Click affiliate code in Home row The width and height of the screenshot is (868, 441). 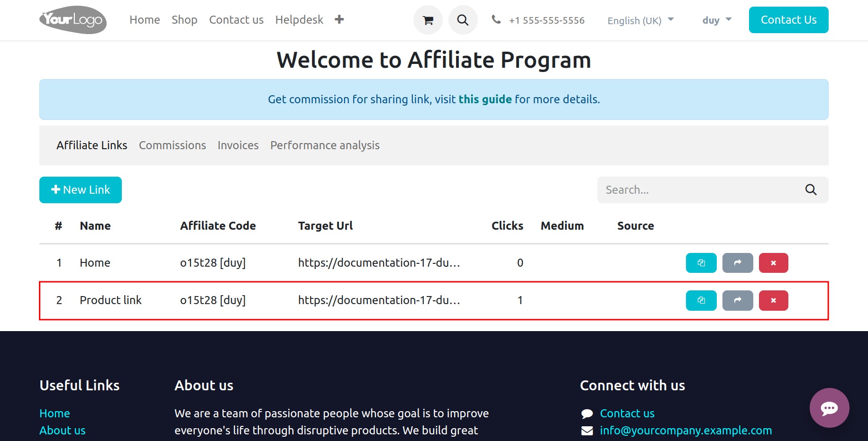coord(213,263)
